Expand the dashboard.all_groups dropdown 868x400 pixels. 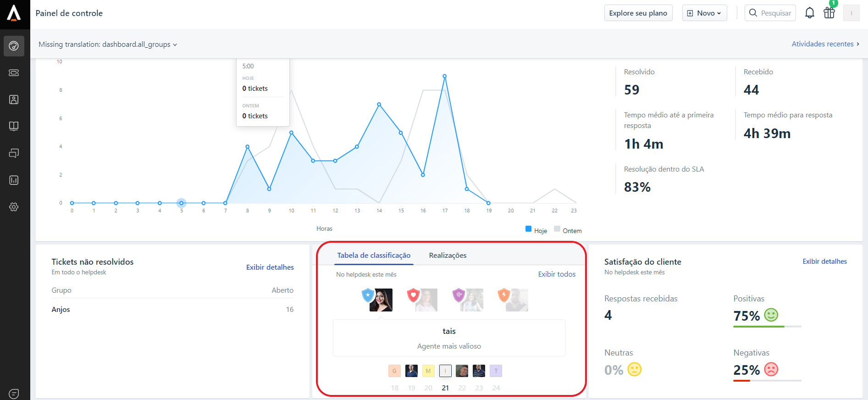108,44
